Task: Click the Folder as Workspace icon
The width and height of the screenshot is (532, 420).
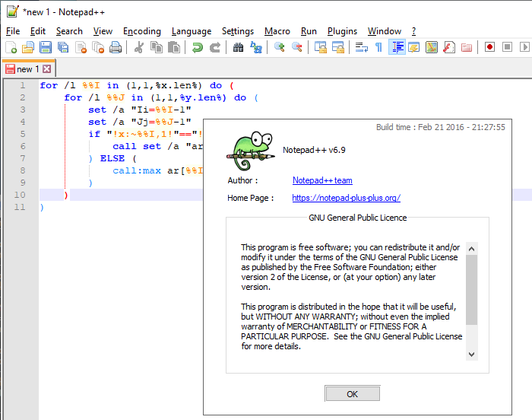Action: coord(467,47)
